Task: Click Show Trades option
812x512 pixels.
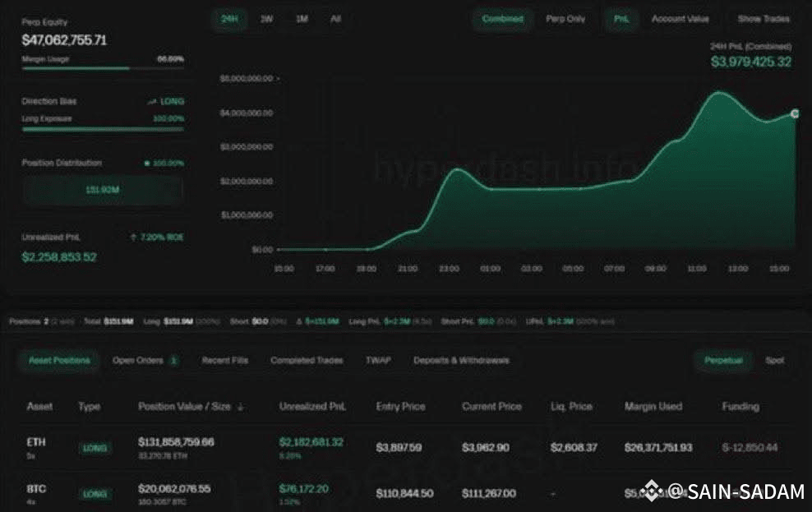Action: [x=764, y=19]
